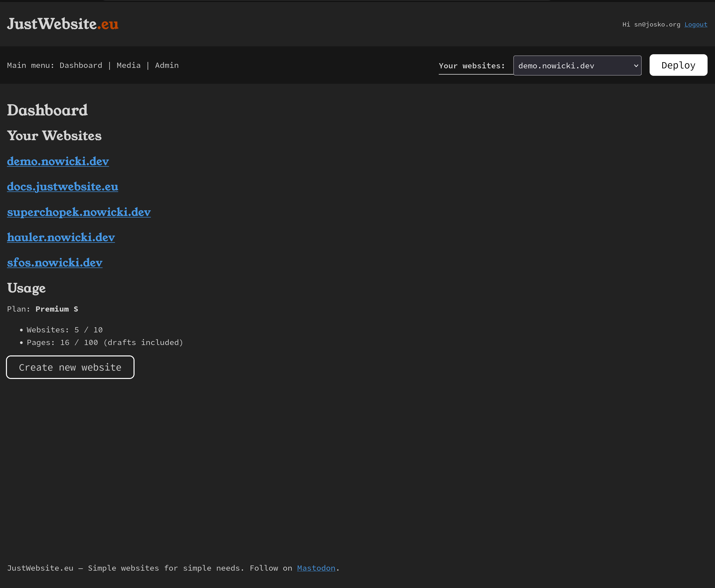This screenshot has height=588, width=715.
Task: Click the Dashboard page heading
Action: pyautogui.click(x=47, y=110)
